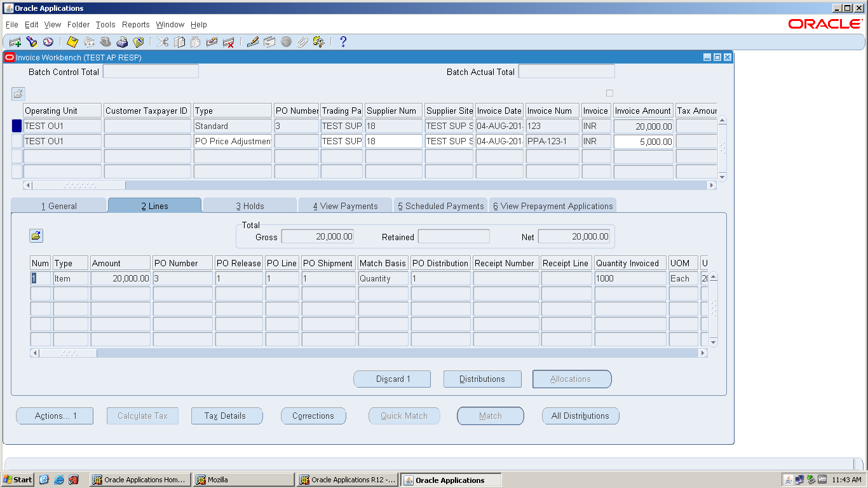The width and height of the screenshot is (868, 488).
Task: Open the Reports menu
Action: coord(136,25)
